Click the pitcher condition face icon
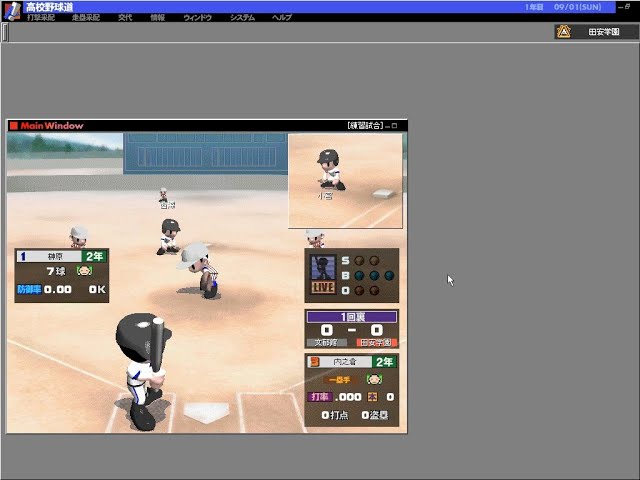Screen dimensions: 640x480 pos(84,271)
